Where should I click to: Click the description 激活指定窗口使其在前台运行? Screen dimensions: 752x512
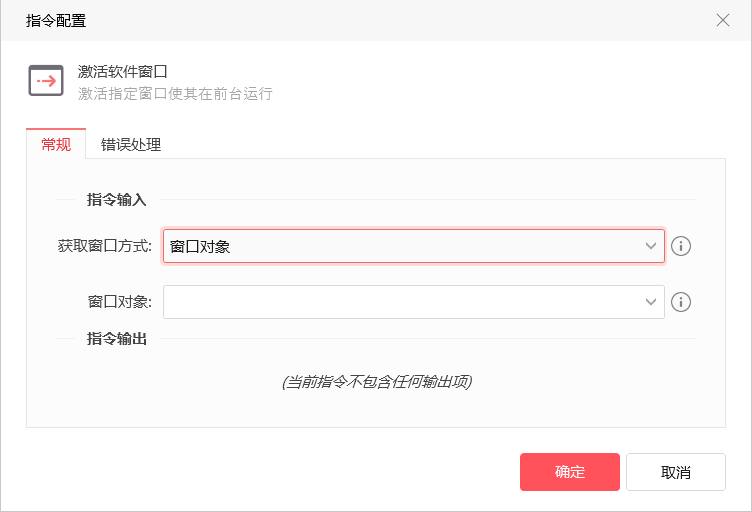(x=175, y=94)
